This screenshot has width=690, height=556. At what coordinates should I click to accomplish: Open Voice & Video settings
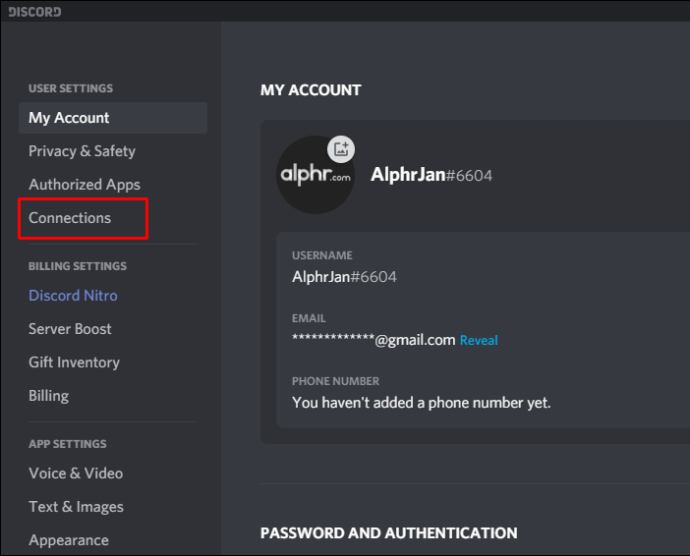[76, 473]
